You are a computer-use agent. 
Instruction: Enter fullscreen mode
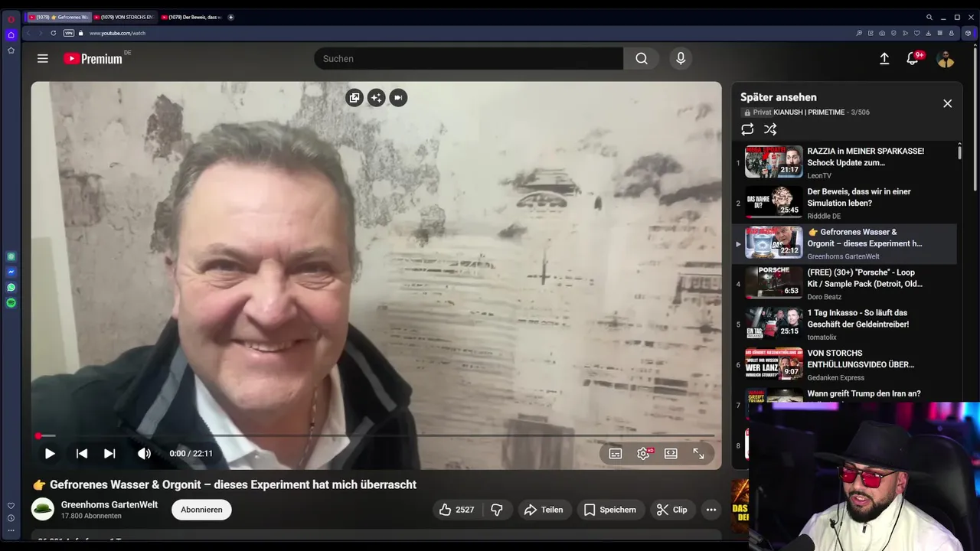click(698, 453)
